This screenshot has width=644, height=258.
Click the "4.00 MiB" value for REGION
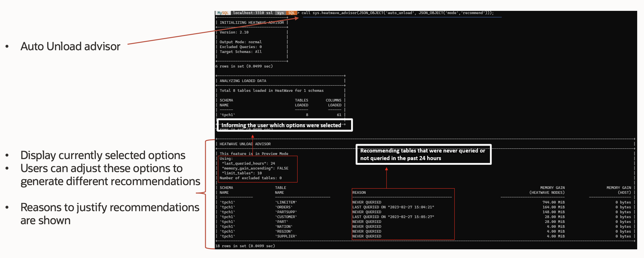(556, 231)
